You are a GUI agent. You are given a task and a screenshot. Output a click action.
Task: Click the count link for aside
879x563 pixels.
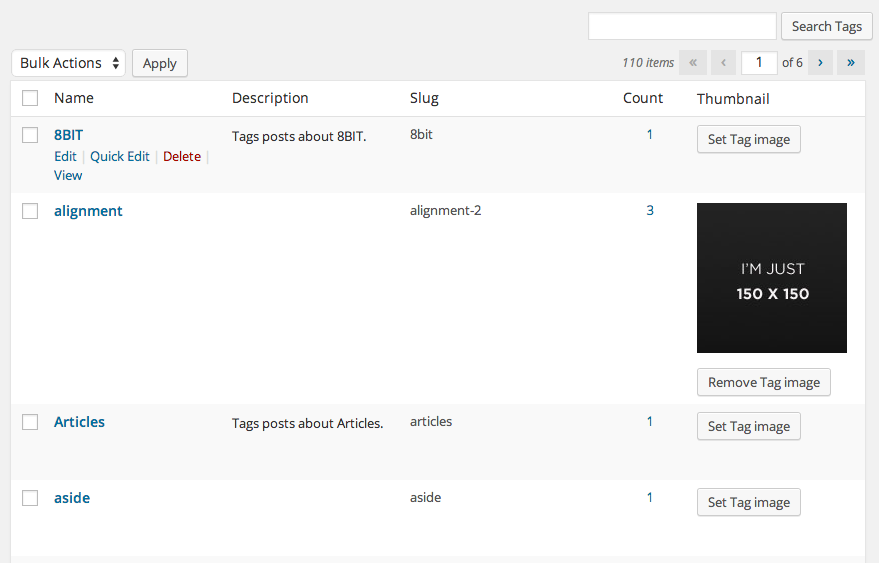click(650, 497)
